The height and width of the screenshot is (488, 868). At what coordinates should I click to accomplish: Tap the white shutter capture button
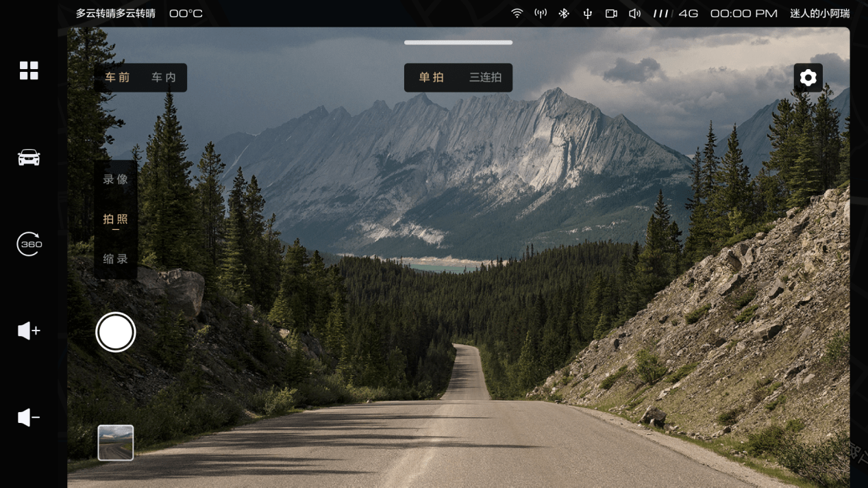[x=116, y=332]
